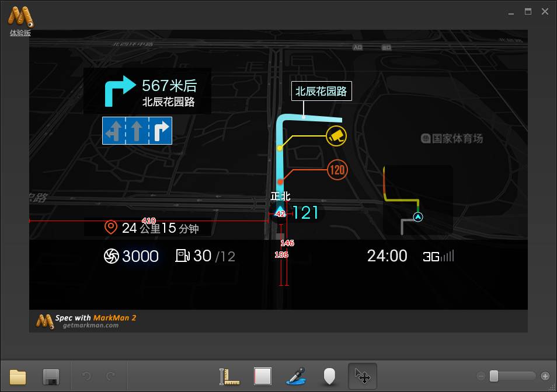This screenshot has width=557, height=392.
Task: Select the 146 vertical measurement label
Action: 287,243
